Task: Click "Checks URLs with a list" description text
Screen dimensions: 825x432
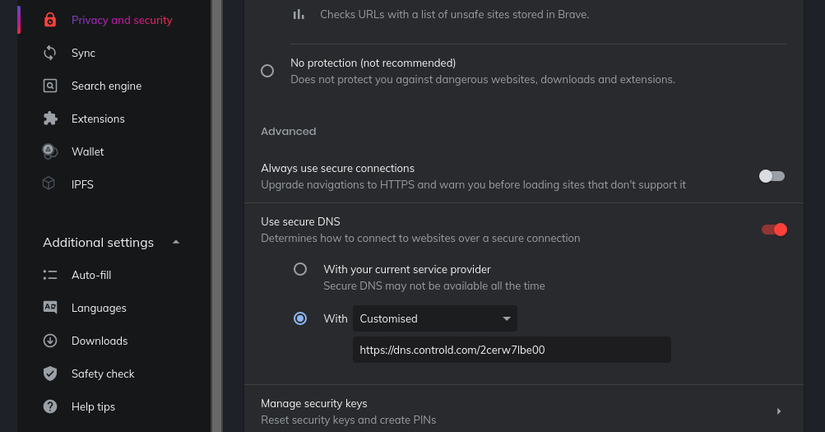Action: point(455,14)
